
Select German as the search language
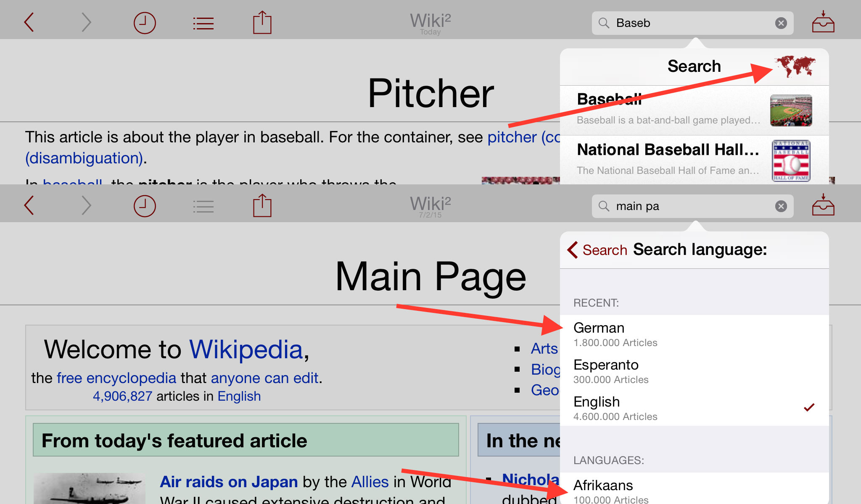coord(599,328)
